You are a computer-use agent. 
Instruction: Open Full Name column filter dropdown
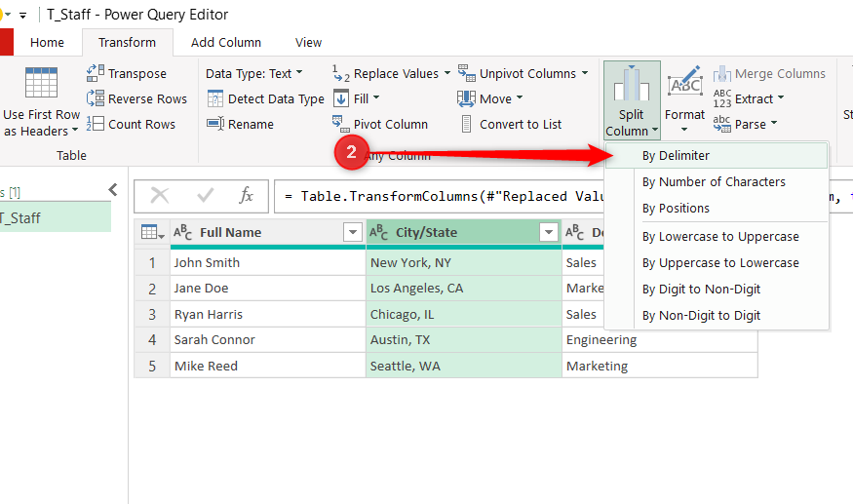[353, 232]
